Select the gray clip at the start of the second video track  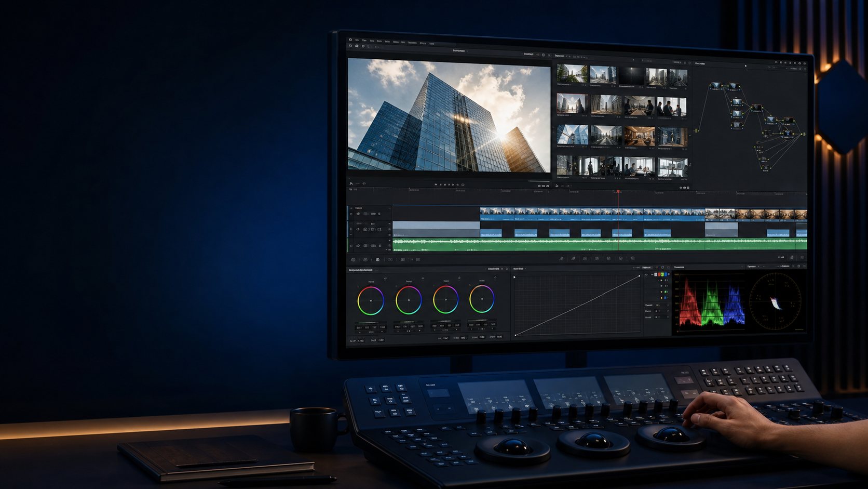point(436,230)
